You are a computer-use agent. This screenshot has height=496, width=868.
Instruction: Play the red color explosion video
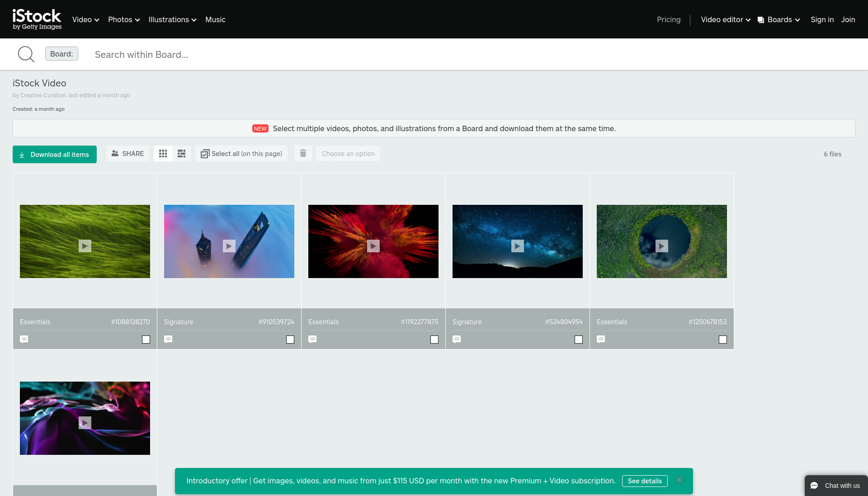point(373,246)
